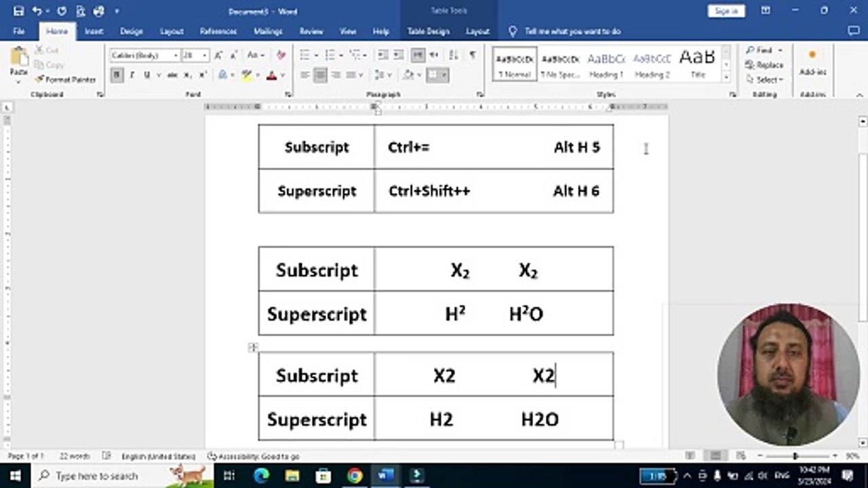Apply Superscript formatting button
868x488 pixels.
coord(203,75)
